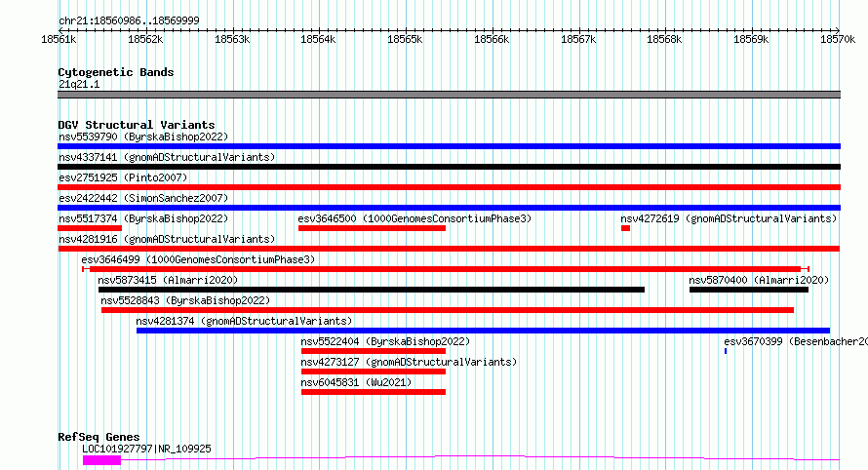Click the DGV Structural Variants track title
This screenshot has width=868, height=470.
click(x=137, y=125)
